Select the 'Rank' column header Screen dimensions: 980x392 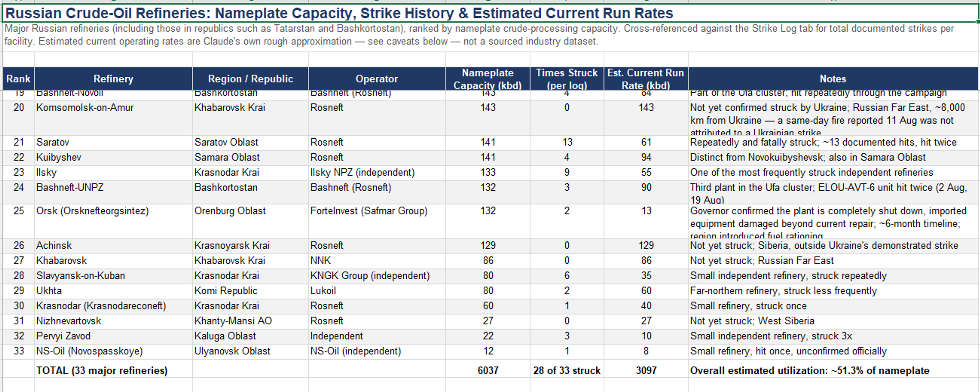click(x=18, y=79)
